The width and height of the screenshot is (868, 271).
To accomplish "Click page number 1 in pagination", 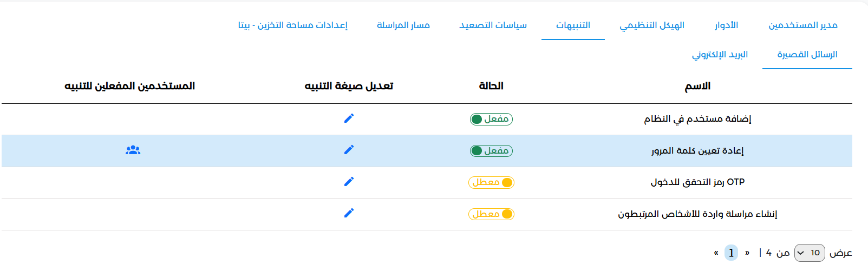I will (731, 253).
